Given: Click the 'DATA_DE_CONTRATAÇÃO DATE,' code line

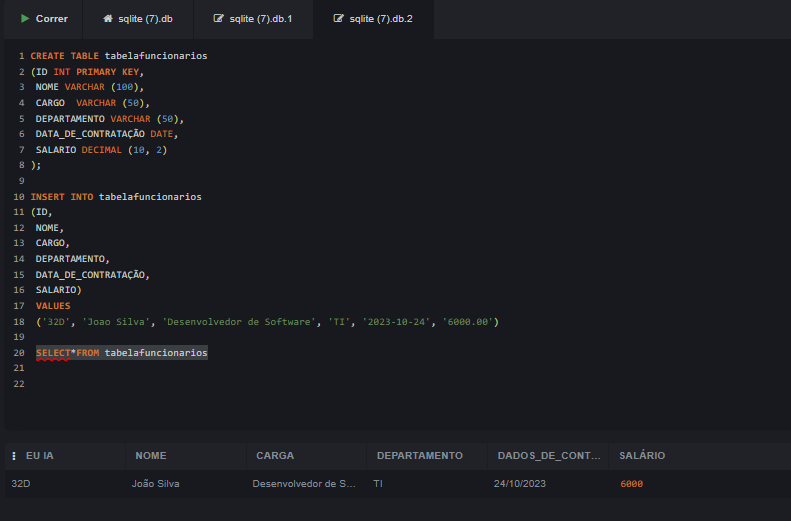Looking at the screenshot, I should pyautogui.click(x=107, y=134).
